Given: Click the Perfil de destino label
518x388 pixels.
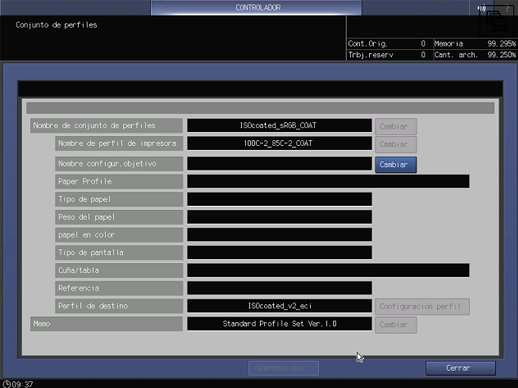Looking at the screenshot, I should (119, 306).
